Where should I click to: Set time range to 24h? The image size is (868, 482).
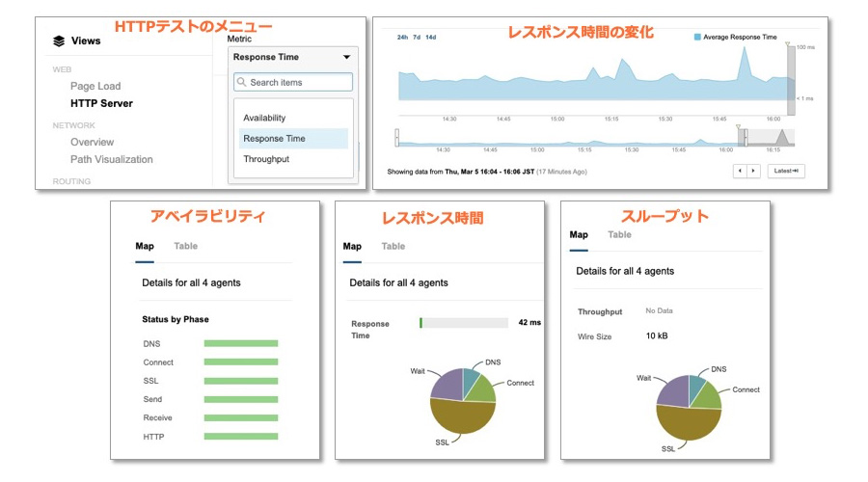[401, 38]
